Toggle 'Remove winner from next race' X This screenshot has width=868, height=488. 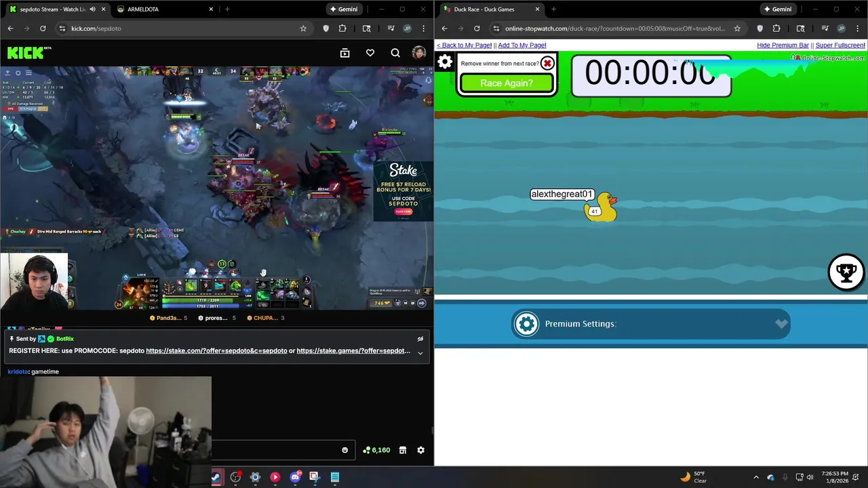click(x=547, y=64)
